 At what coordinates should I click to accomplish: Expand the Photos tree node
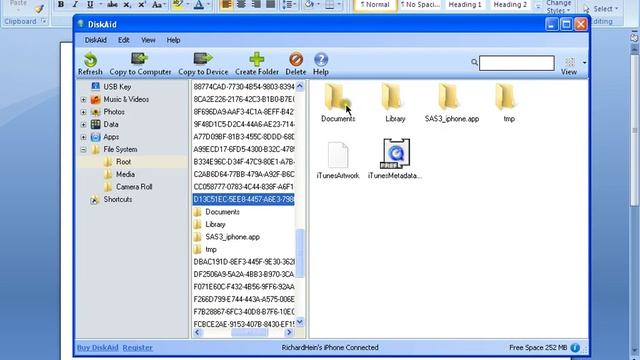pyautogui.click(x=83, y=112)
